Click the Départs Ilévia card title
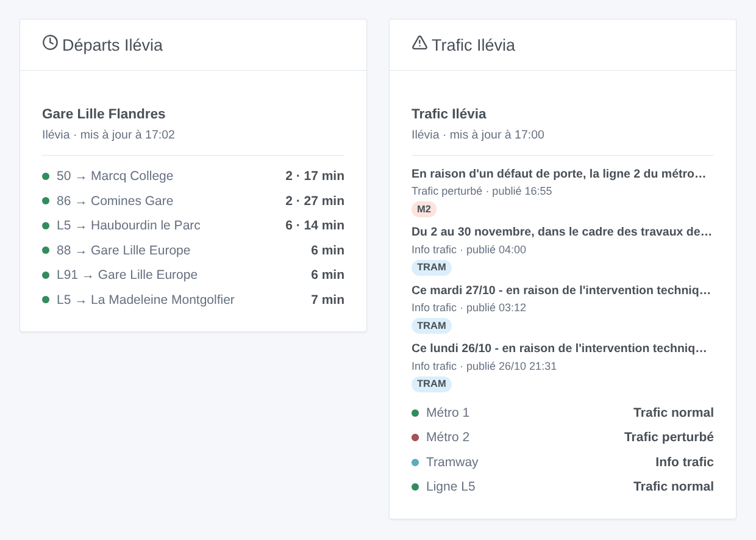This screenshot has height=540, width=756. pyautogui.click(x=112, y=45)
